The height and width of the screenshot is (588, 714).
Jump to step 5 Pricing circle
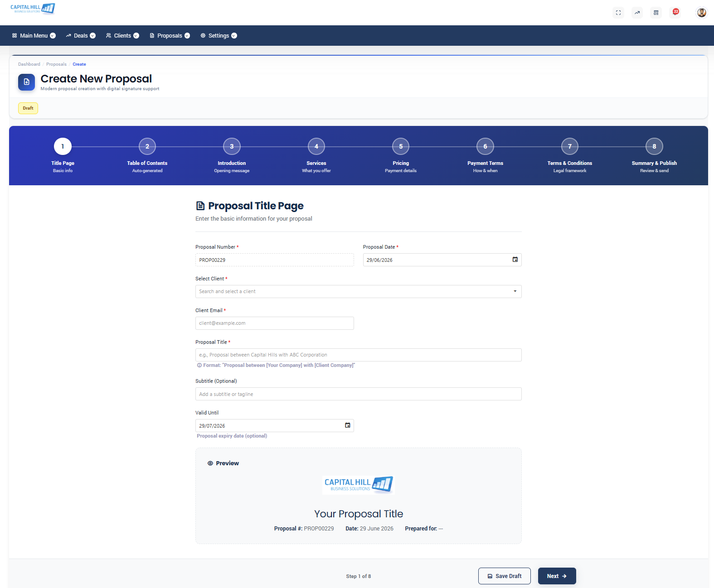click(x=401, y=146)
